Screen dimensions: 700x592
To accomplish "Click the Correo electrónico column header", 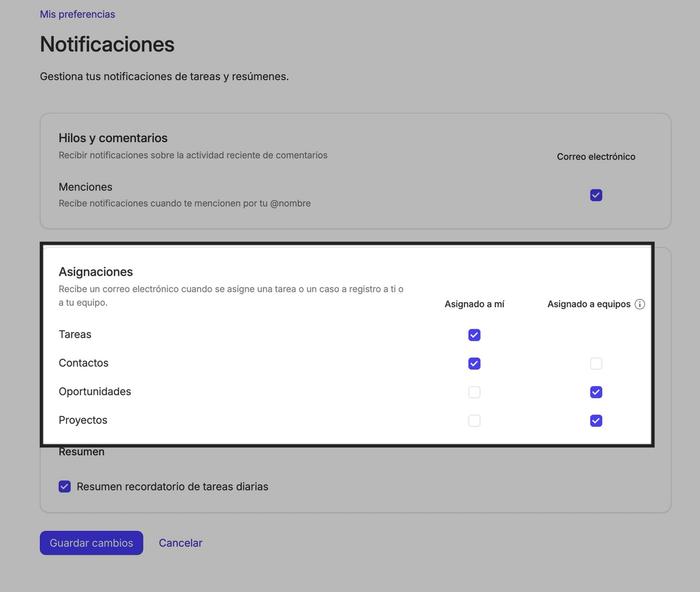I will pos(596,157).
